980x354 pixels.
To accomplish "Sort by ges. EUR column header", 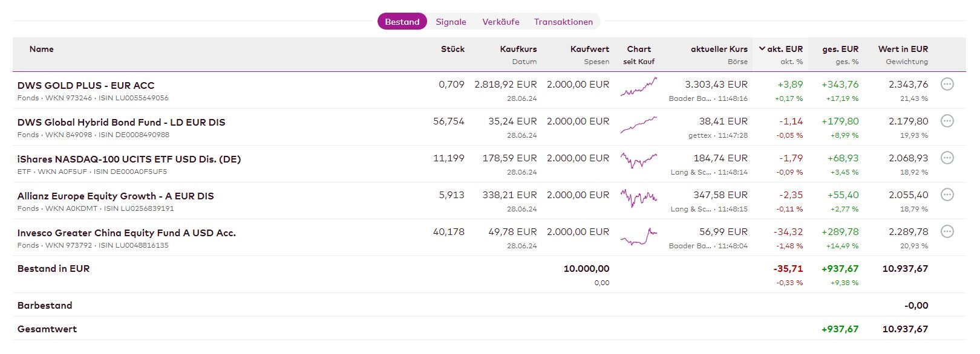I will [x=840, y=50].
